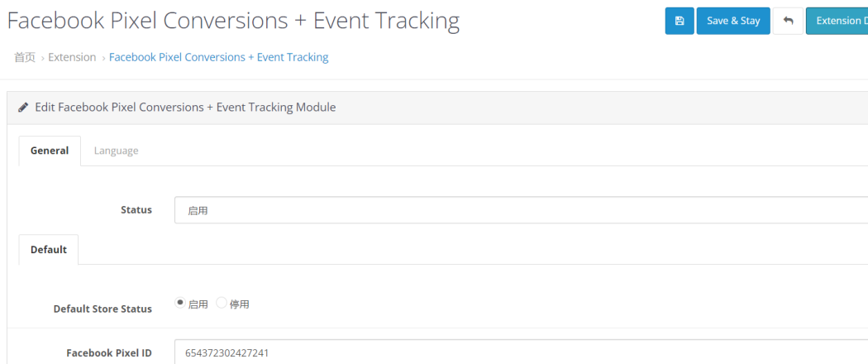868x364 pixels.
Task: Click the Status field label
Action: coord(136,210)
